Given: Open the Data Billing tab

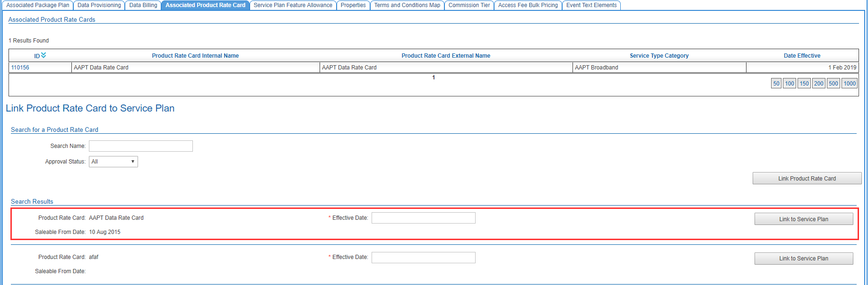Looking at the screenshot, I should (143, 5).
